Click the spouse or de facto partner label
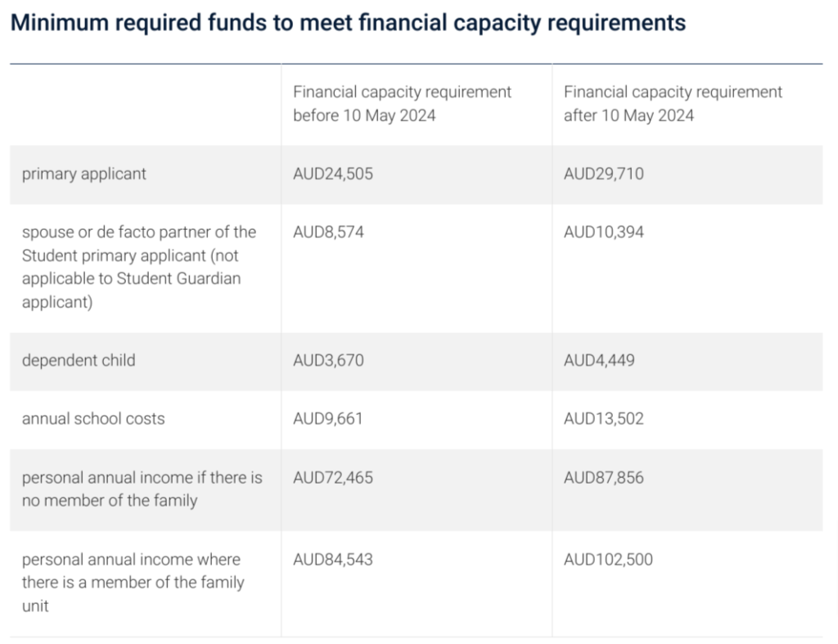The image size is (838, 644). pyautogui.click(x=139, y=267)
